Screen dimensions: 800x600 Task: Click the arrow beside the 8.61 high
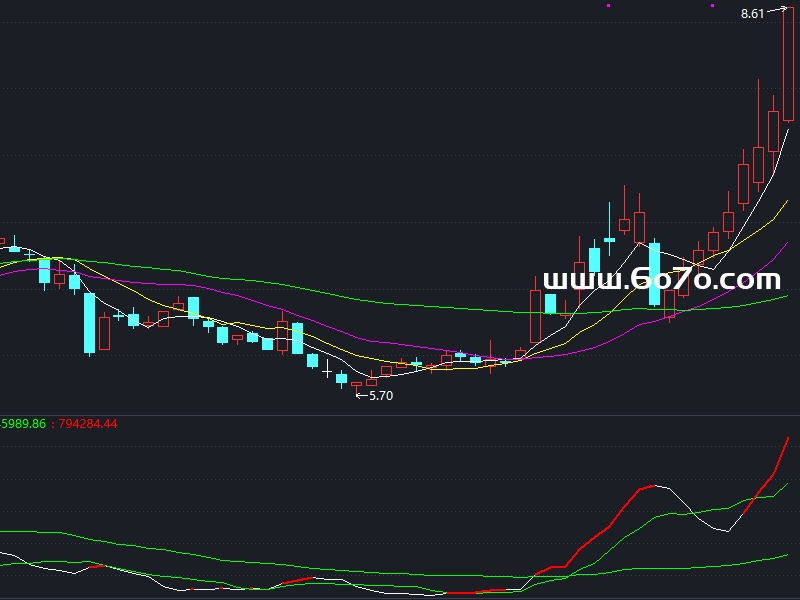tap(772, 10)
